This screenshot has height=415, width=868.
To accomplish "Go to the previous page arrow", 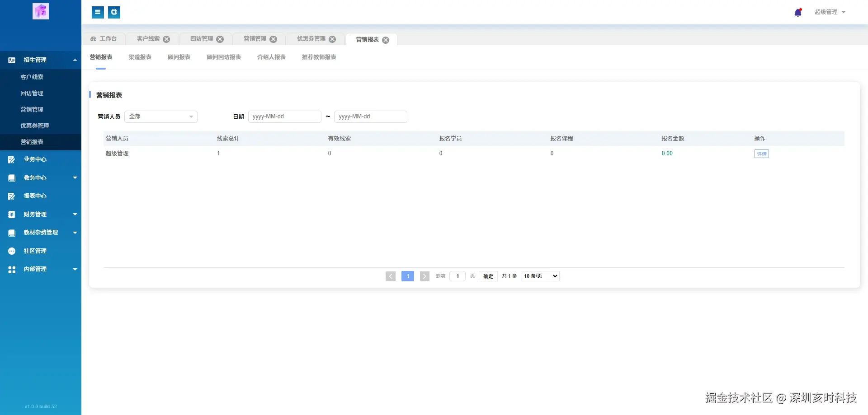I will tap(391, 276).
